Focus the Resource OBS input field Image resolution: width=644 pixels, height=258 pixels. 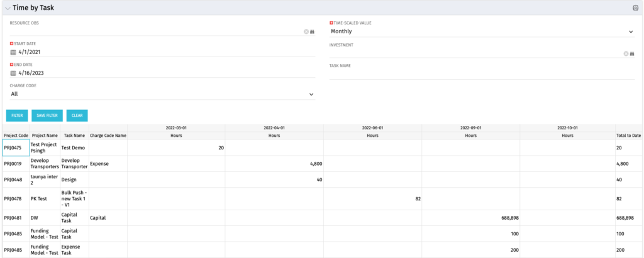coord(156,31)
